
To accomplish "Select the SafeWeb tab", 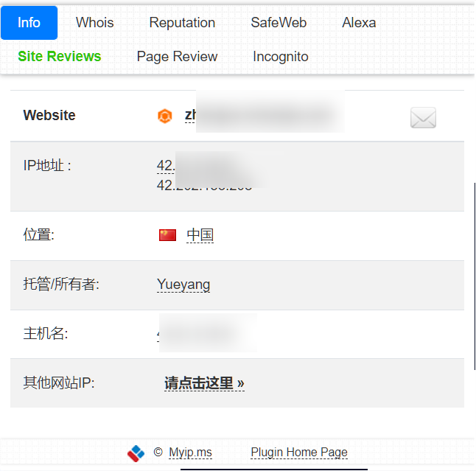I will click(x=279, y=23).
